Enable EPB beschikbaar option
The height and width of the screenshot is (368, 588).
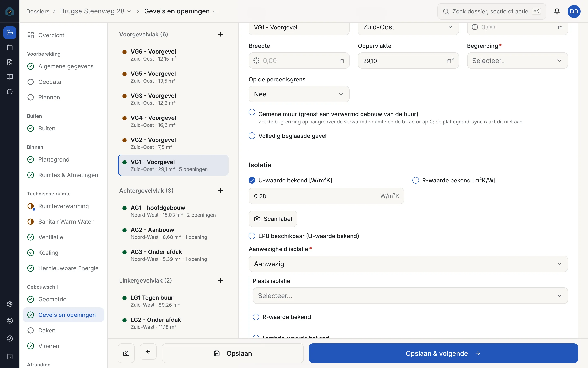point(252,236)
